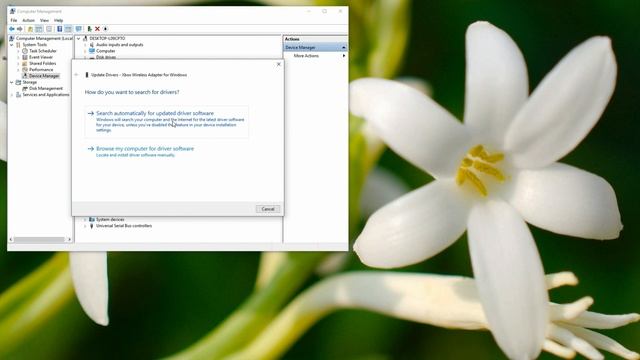The height and width of the screenshot is (360, 640).
Task: Click the 'System devices' list row text
Action: point(110,220)
